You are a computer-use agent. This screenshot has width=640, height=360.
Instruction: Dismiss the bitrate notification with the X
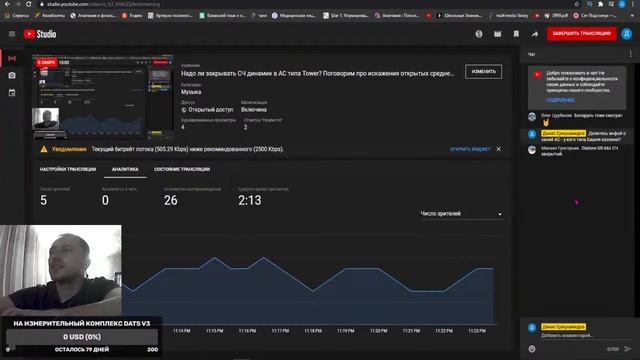(498, 149)
